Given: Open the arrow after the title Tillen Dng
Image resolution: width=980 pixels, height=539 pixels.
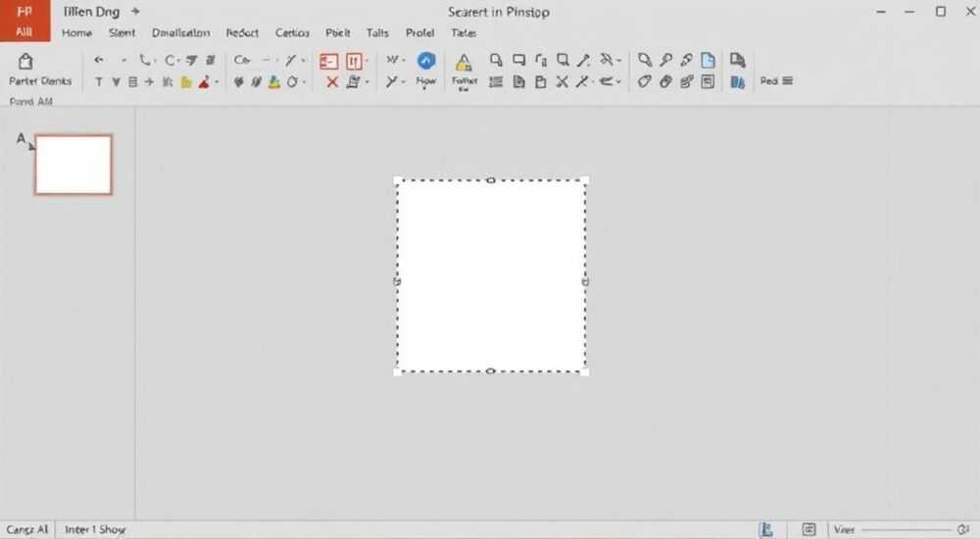Looking at the screenshot, I should pyautogui.click(x=135, y=11).
